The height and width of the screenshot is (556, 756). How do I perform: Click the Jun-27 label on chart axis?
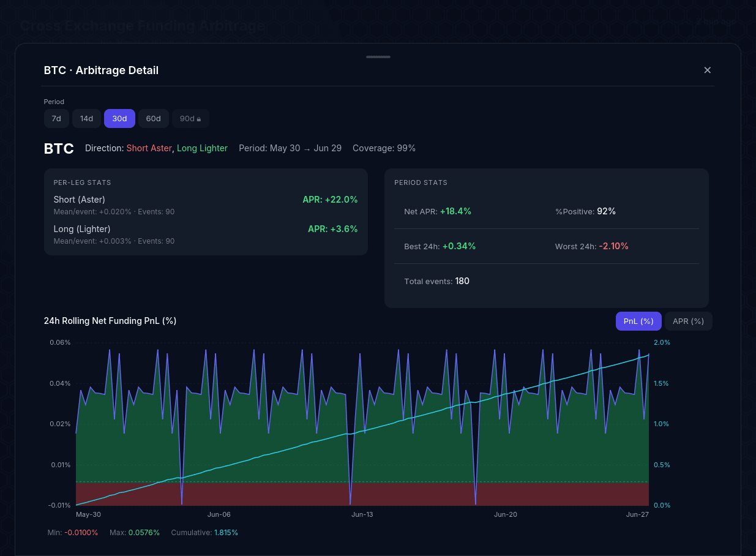(637, 514)
